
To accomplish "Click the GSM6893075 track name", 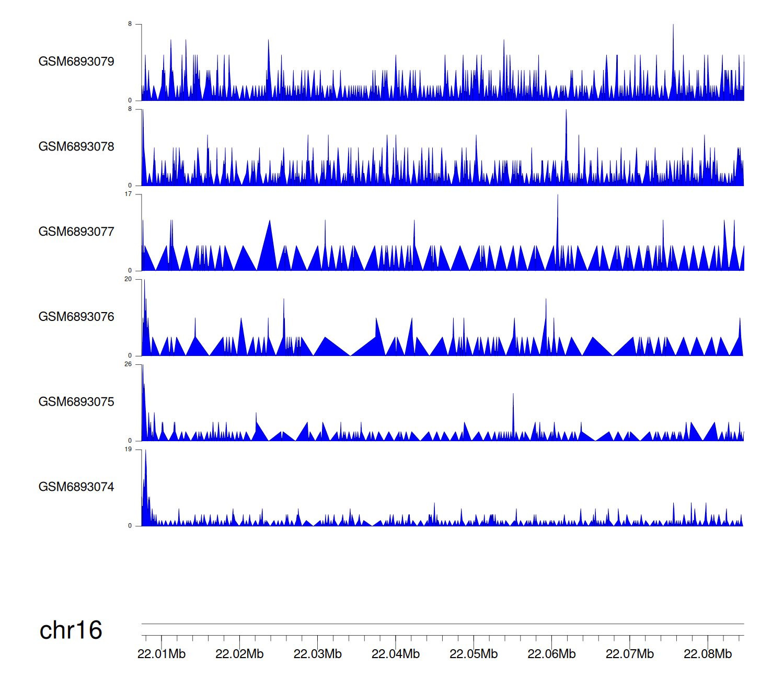I will [x=76, y=402].
